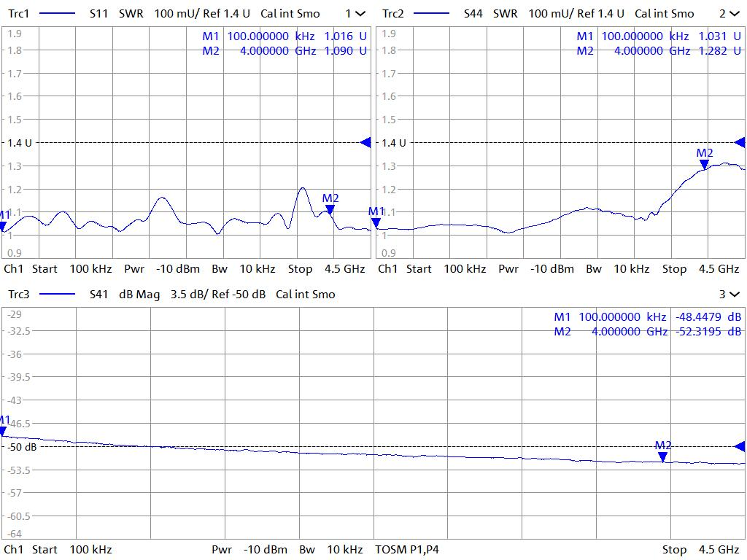This screenshot has height=560, width=747.
Task: Open the diagram 3 dropdown chevron
Action: click(735, 295)
